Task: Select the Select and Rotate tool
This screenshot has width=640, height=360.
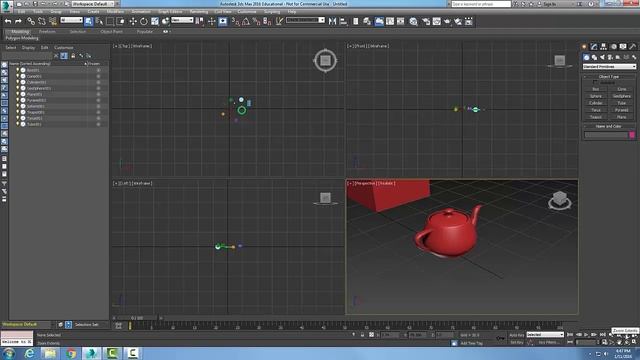Action: coord(144,21)
